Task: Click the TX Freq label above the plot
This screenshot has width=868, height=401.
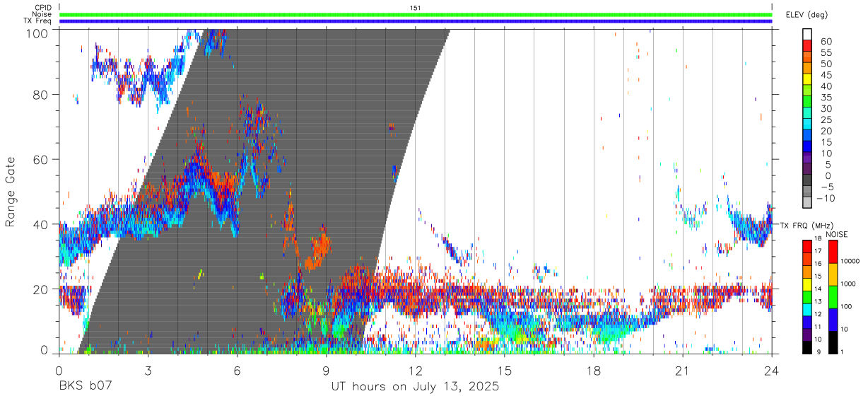Action: (x=37, y=21)
